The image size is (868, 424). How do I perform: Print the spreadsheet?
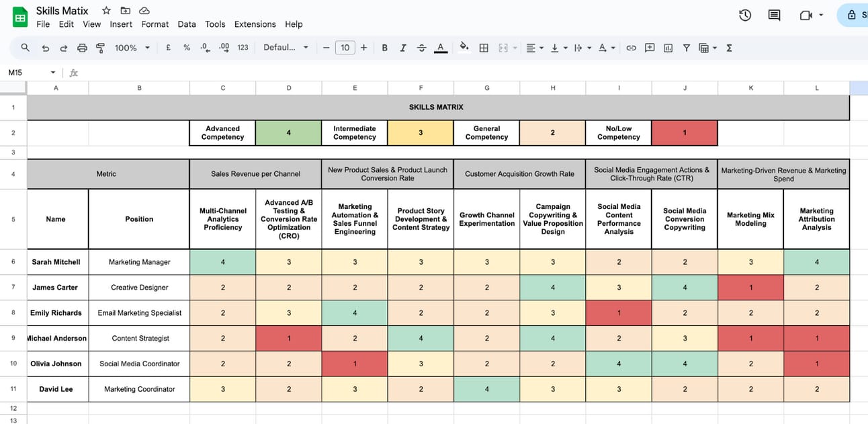coord(82,48)
